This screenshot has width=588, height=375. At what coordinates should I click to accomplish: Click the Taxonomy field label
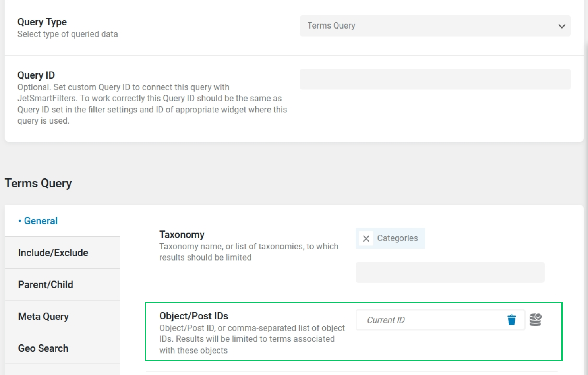point(182,234)
